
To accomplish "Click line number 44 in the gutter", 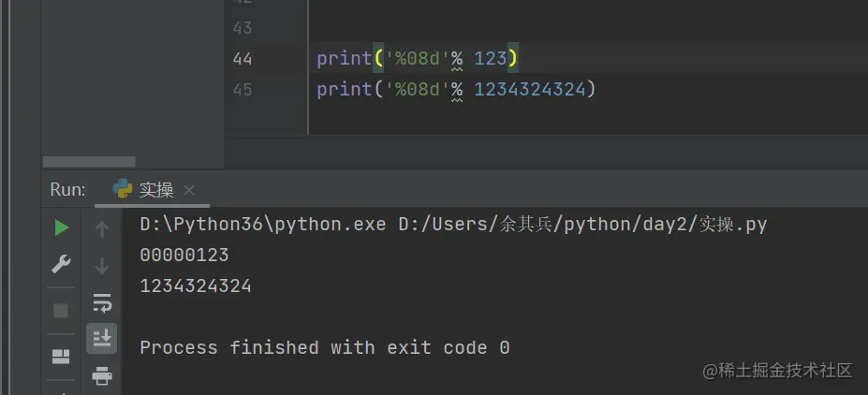I will click(x=242, y=59).
